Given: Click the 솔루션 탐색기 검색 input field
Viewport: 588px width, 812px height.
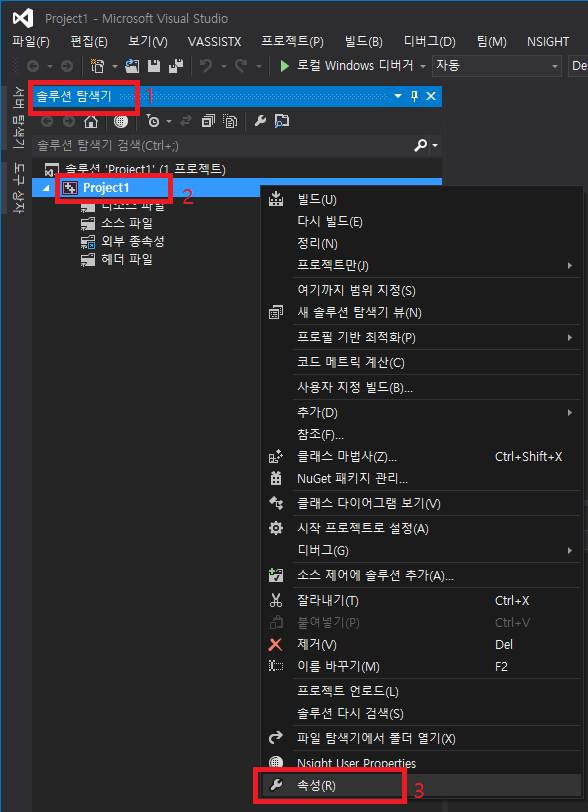Looking at the screenshot, I should click(x=224, y=146).
